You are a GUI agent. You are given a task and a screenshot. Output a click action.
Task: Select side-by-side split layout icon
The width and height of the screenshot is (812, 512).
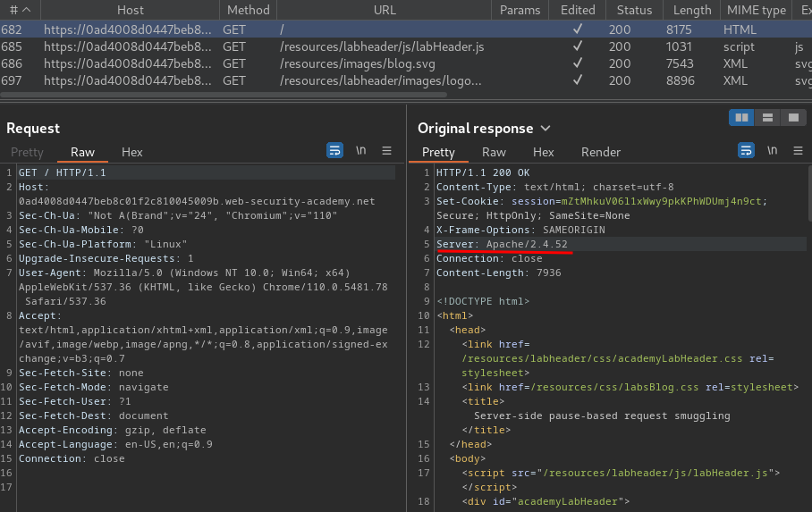(741, 118)
